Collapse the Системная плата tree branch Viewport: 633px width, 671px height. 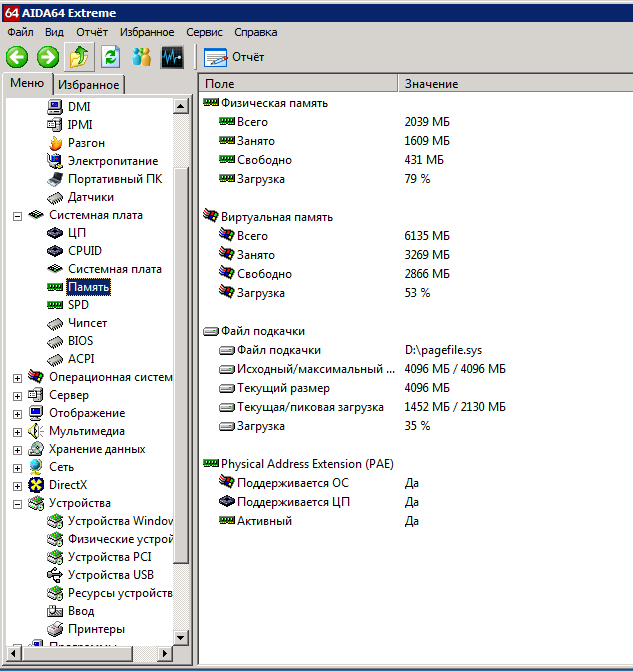click(x=17, y=216)
